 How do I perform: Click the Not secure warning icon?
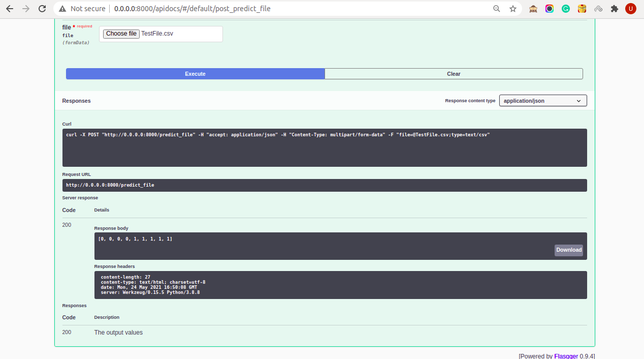coord(62,9)
